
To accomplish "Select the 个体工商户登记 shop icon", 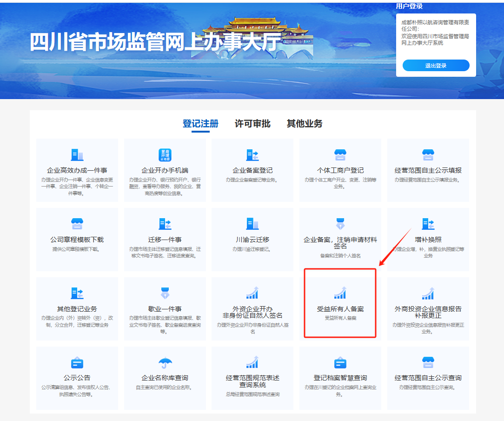I will click(340, 155).
